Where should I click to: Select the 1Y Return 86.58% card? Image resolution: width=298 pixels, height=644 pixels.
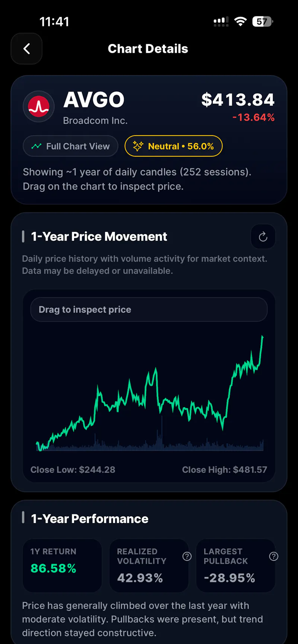tap(62, 565)
